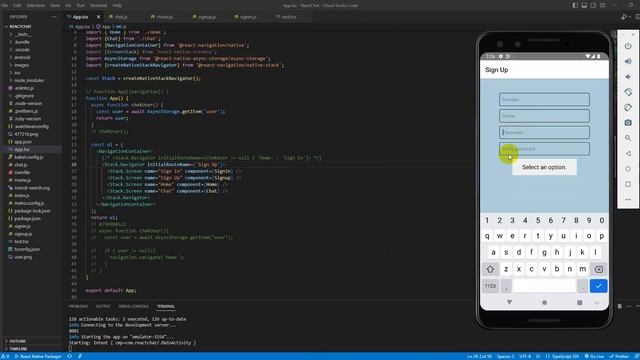
Task: Expand the images folder
Action: pyautogui.click(x=21, y=65)
